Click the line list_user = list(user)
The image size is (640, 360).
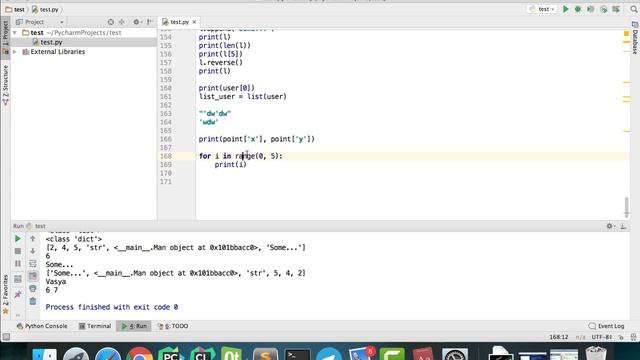pyautogui.click(x=243, y=97)
